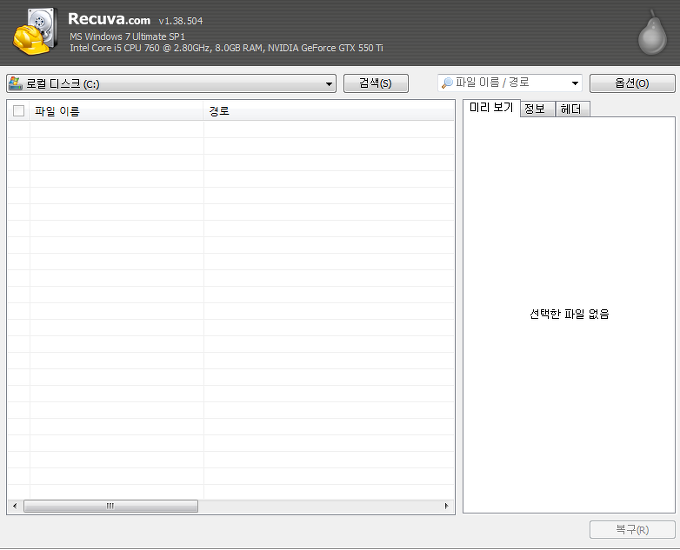Switch to the 헤더 tab

[x=572, y=109]
